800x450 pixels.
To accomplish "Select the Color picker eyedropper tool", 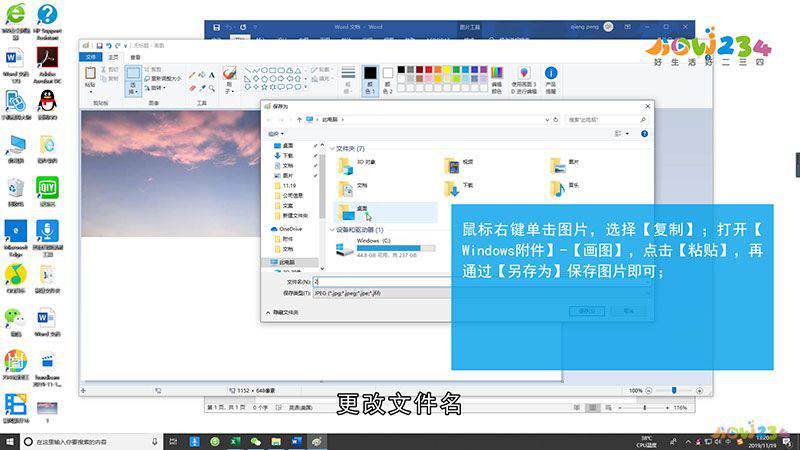I will [202, 88].
